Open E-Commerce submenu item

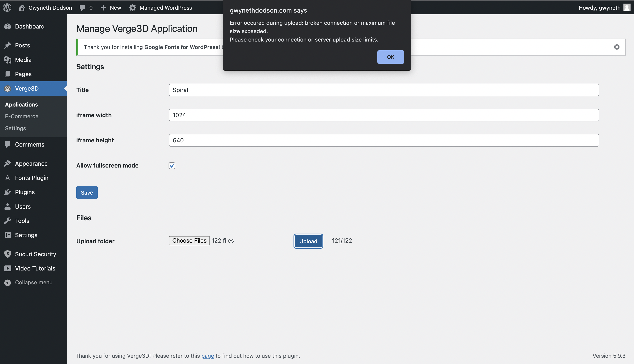[22, 116]
